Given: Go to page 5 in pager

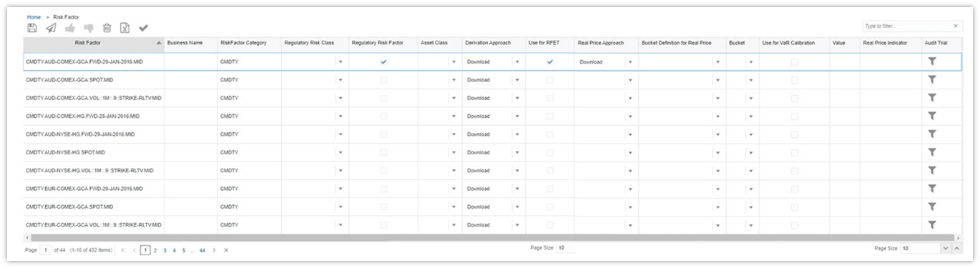Looking at the screenshot, I should point(183,250).
